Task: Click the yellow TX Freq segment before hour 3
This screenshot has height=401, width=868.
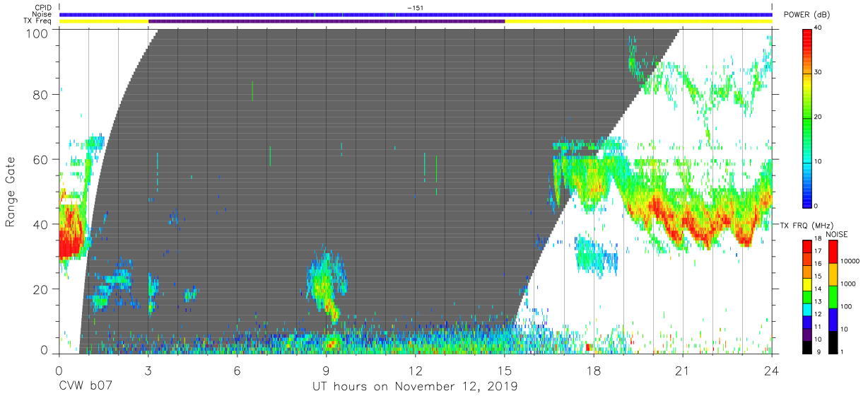Action: pyautogui.click(x=104, y=21)
